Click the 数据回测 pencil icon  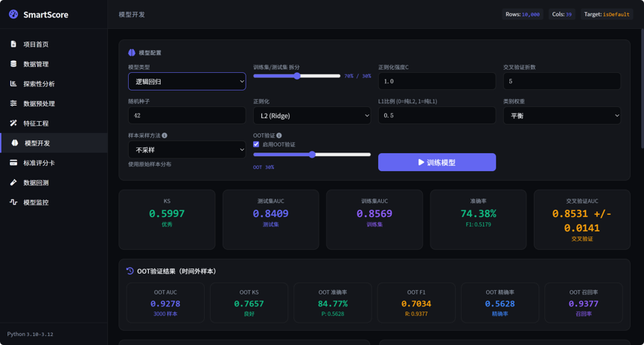(x=13, y=182)
